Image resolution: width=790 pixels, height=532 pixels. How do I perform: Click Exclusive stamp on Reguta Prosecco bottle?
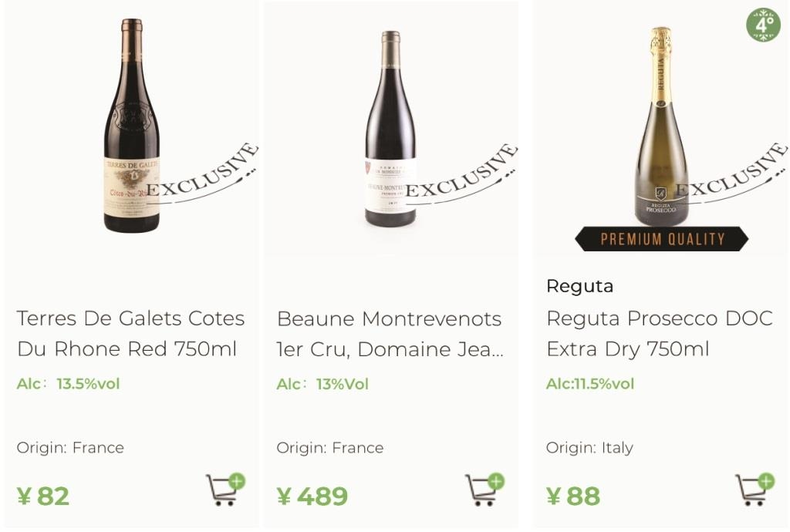pos(731,173)
